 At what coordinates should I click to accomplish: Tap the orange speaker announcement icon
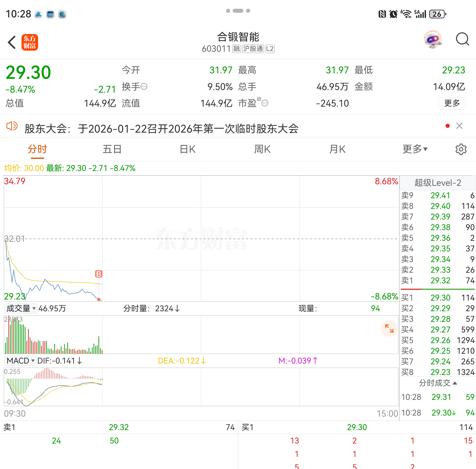click(x=12, y=126)
